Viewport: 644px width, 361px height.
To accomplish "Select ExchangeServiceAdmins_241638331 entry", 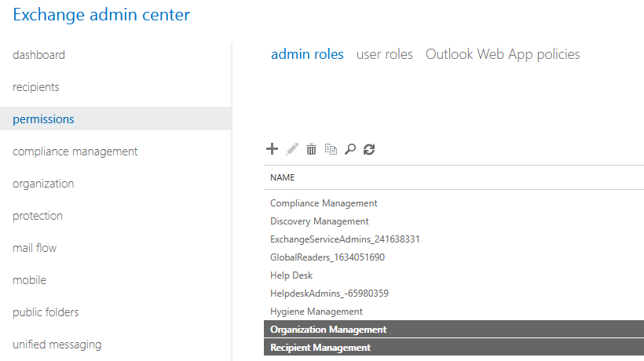I will tap(454, 239).
